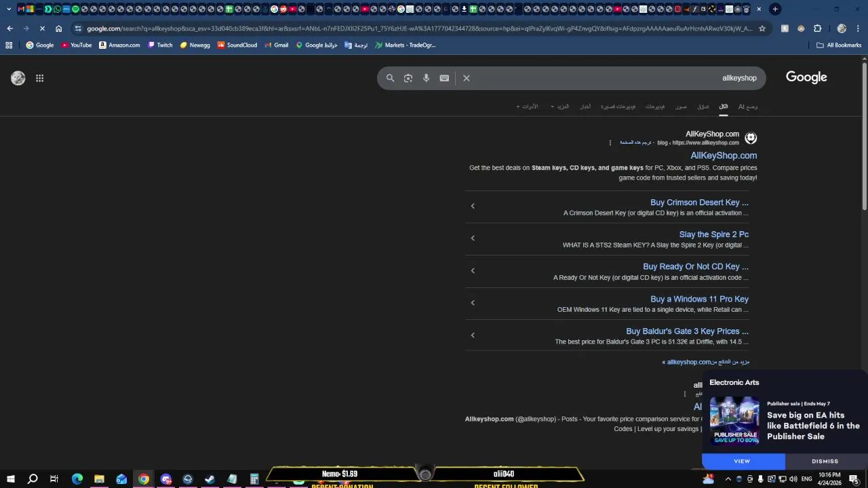Click DISMISS on Electronic Arts notification
868x488 pixels.
825,461
